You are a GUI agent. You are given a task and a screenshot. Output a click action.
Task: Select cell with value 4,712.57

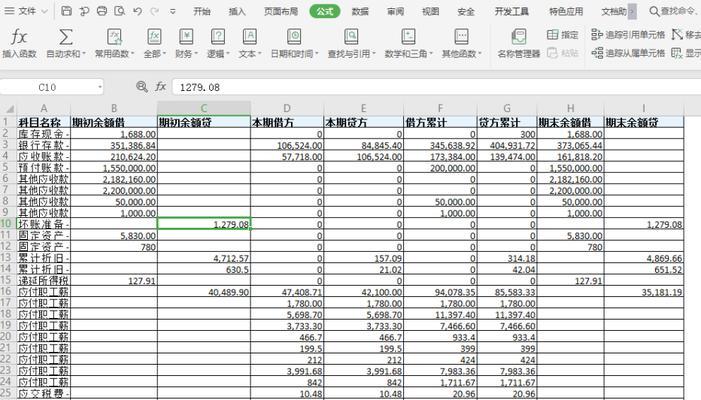204,258
